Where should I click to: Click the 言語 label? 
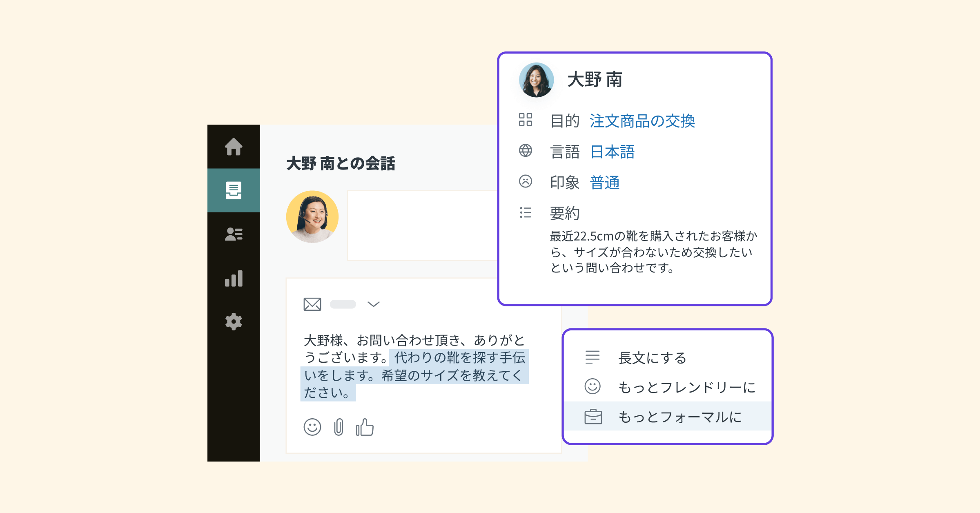[565, 152]
